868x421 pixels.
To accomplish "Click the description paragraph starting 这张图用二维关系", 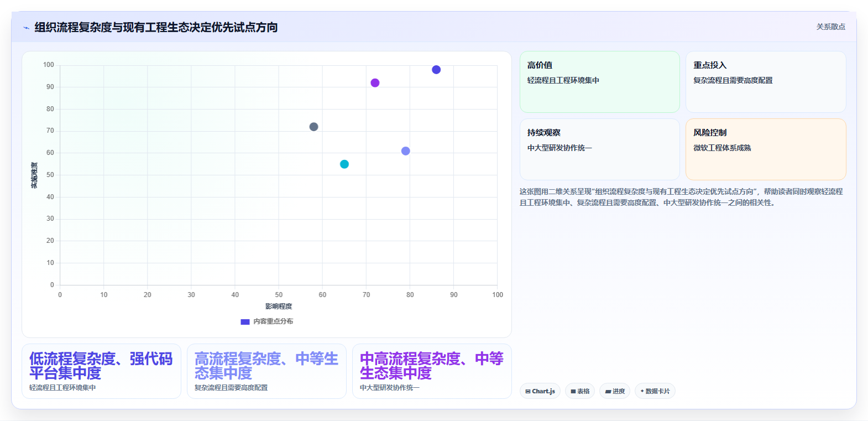I will coord(682,197).
